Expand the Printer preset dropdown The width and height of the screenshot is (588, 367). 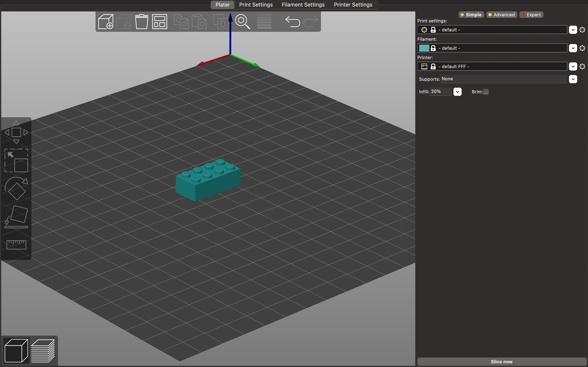[x=573, y=66]
